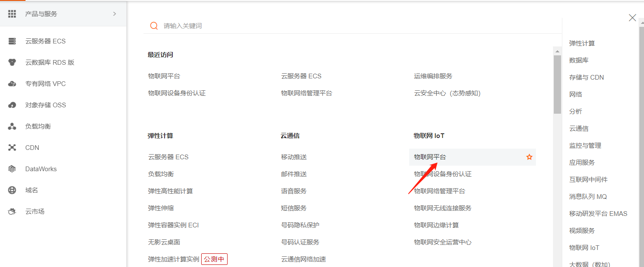Click the RDS database icon in sidebar
Screen dimensions: 644x267
point(12,63)
